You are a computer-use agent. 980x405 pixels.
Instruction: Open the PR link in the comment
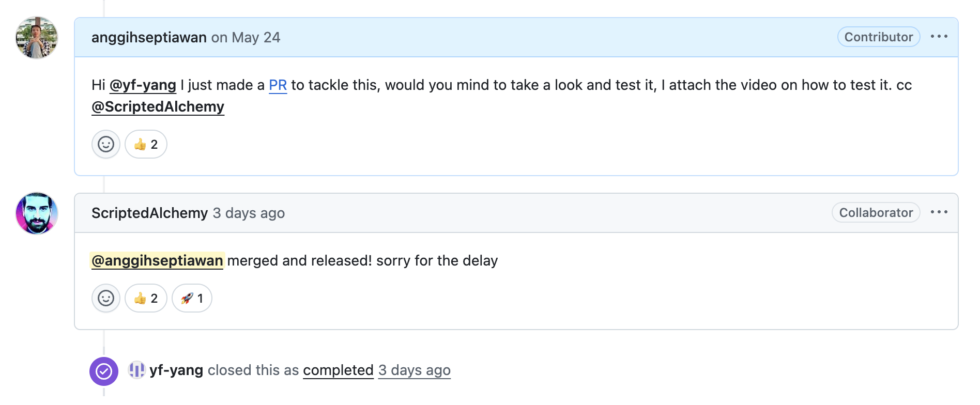(x=278, y=85)
